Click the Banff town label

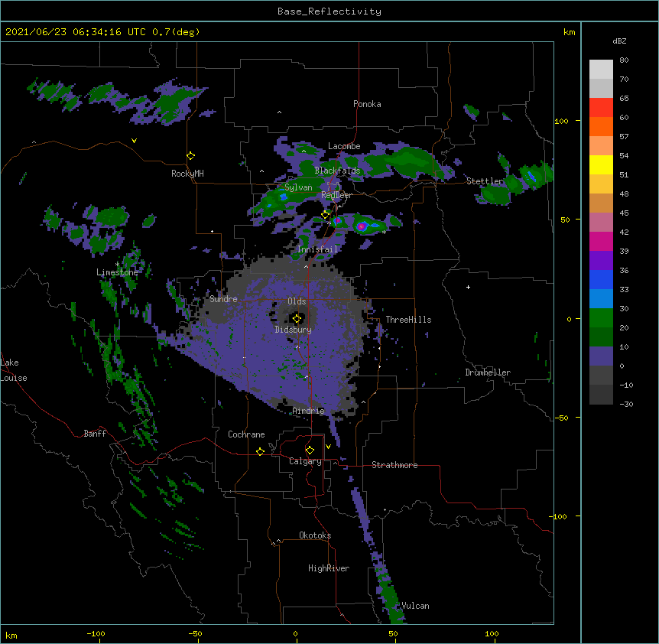click(x=95, y=434)
